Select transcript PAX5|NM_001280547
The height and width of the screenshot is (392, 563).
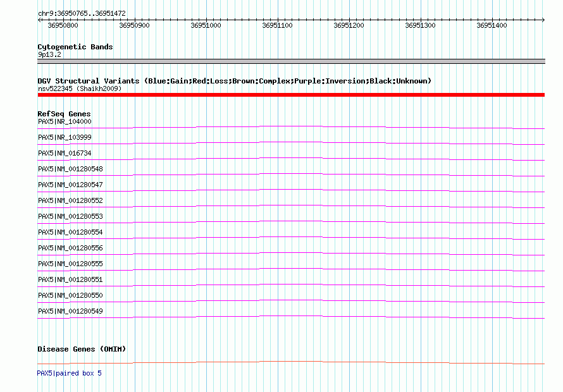pyautogui.click(x=70, y=185)
